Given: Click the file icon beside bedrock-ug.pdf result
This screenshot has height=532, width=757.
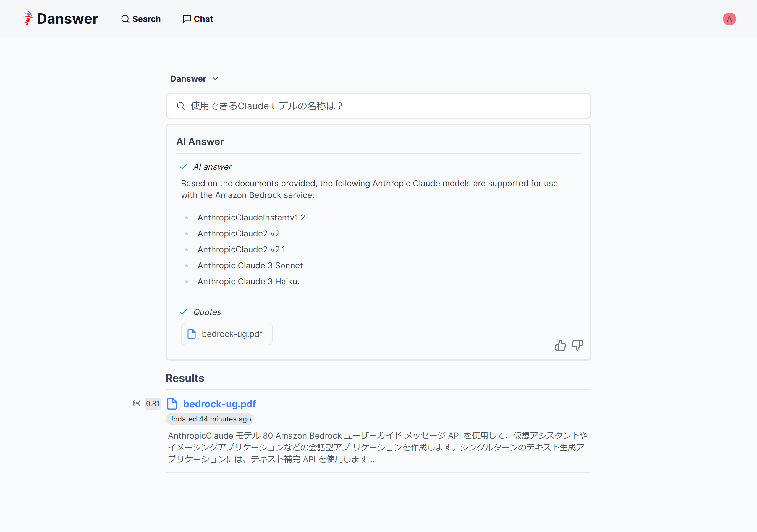Looking at the screenshot, I should 172,404.
